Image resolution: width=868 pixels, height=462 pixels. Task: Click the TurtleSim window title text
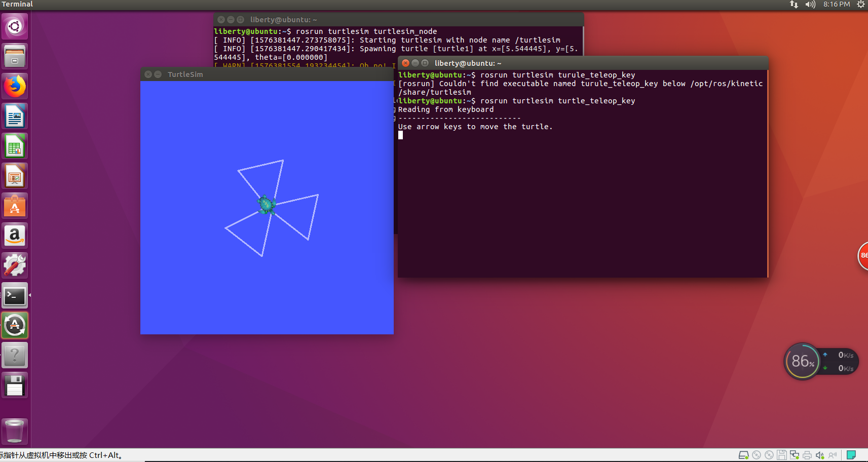tap(185, 74)
